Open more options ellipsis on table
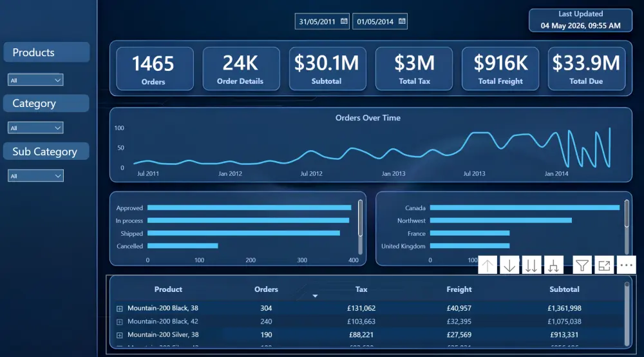This screenshot has height=357, width=644. [x=627, y=265]
